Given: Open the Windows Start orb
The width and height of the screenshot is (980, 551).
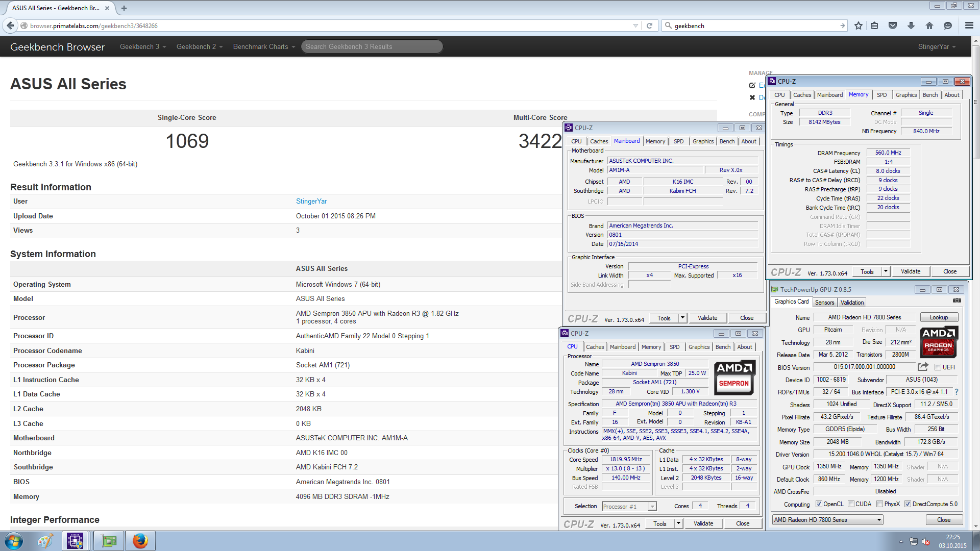Looking at the screenshot, I should click(x=14, y=541).
